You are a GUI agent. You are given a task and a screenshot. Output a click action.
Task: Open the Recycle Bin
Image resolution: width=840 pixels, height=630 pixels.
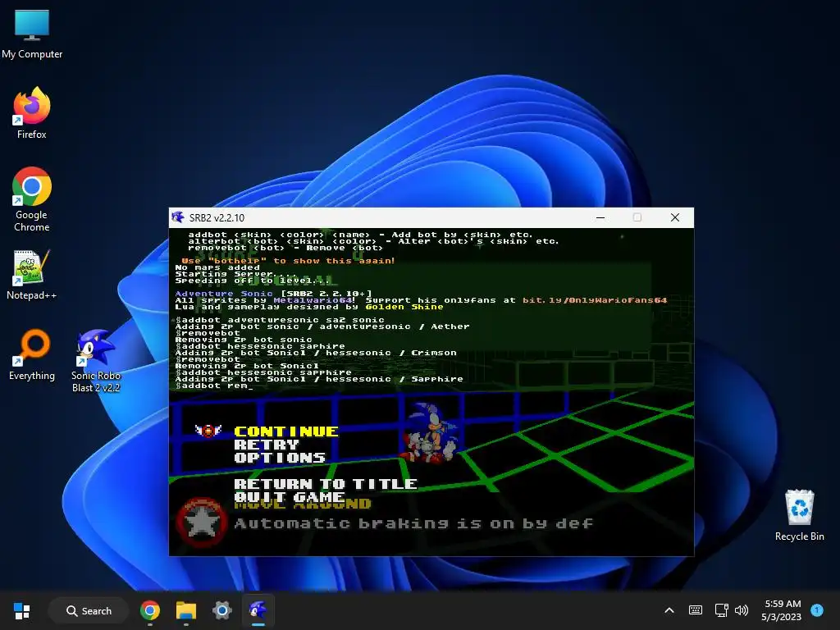coord(799,515)
